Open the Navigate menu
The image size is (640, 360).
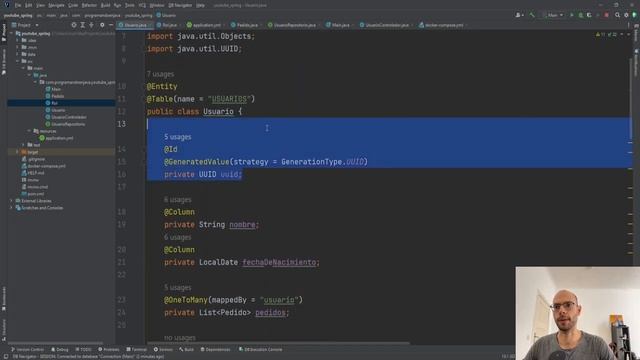tap(56, 5)
